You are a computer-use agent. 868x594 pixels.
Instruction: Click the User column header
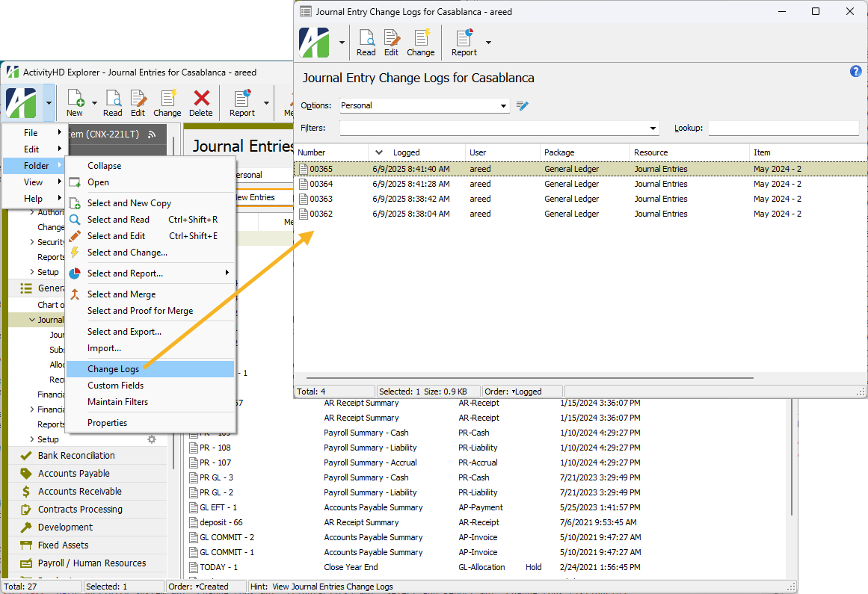(502, 152)
